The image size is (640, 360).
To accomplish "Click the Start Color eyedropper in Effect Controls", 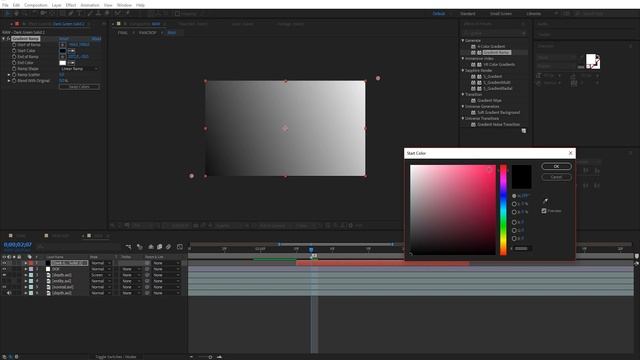I will [x=71, y=51].
